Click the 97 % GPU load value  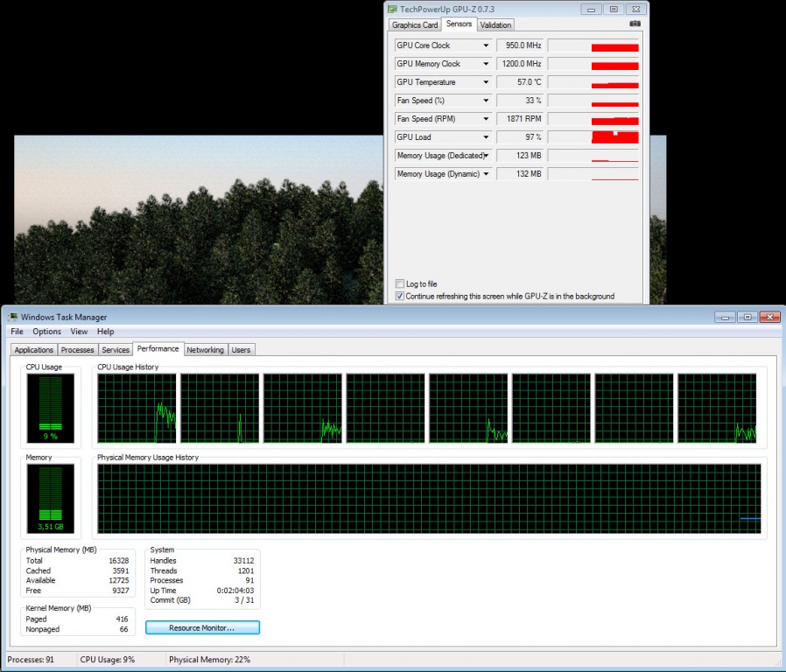tap(520, 137)
